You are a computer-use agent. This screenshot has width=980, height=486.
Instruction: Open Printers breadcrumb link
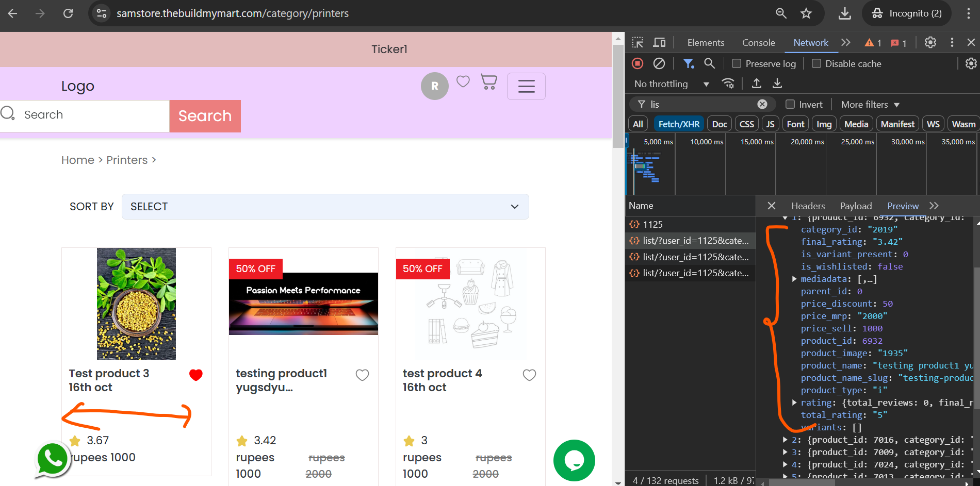coord(127,160)
